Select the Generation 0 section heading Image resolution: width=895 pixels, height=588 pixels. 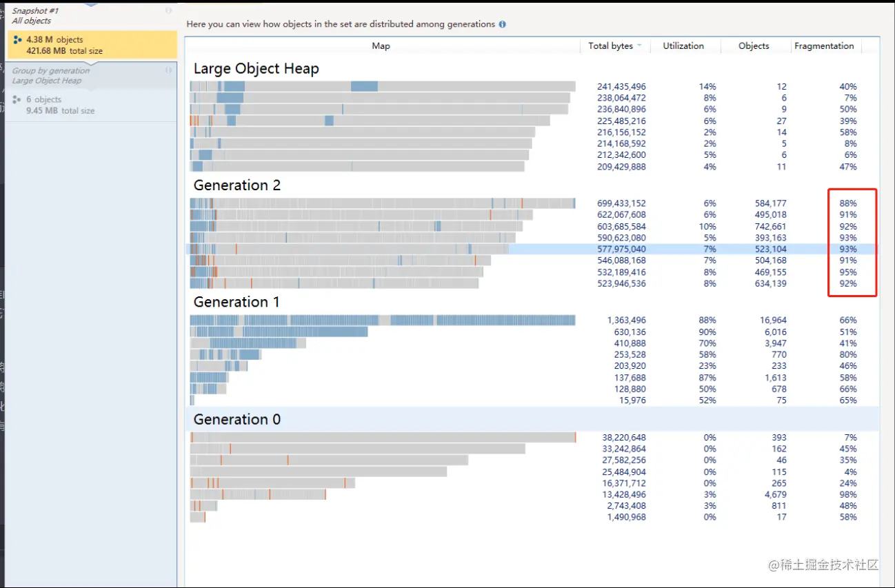click(237, 419)
